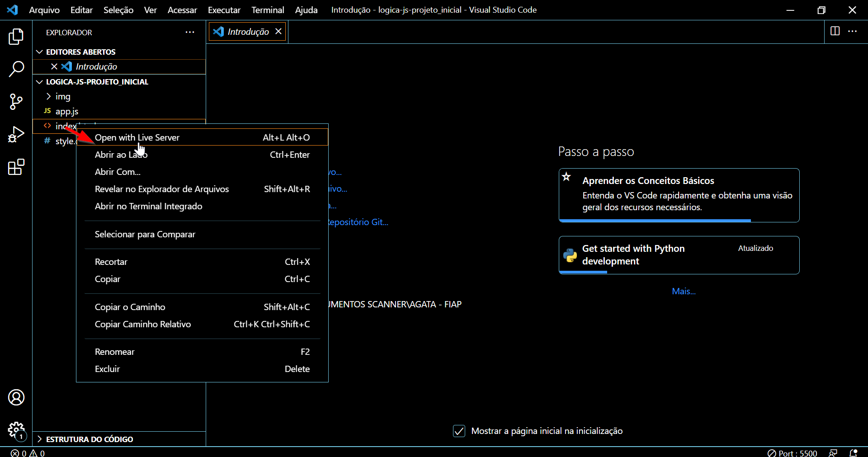868x457 pixels.
Task: Open editor more actions ellipsis
Action: [852, 31]
